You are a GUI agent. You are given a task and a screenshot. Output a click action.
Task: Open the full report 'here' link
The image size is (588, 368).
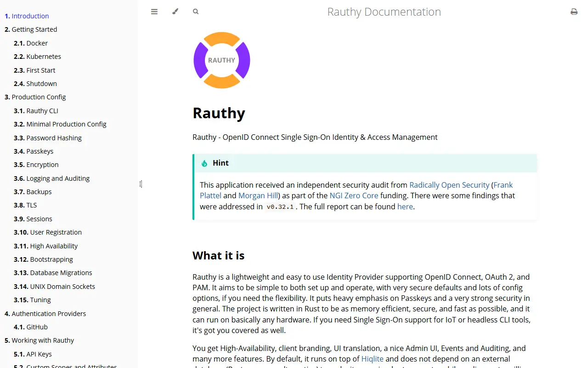pos(405,207)
